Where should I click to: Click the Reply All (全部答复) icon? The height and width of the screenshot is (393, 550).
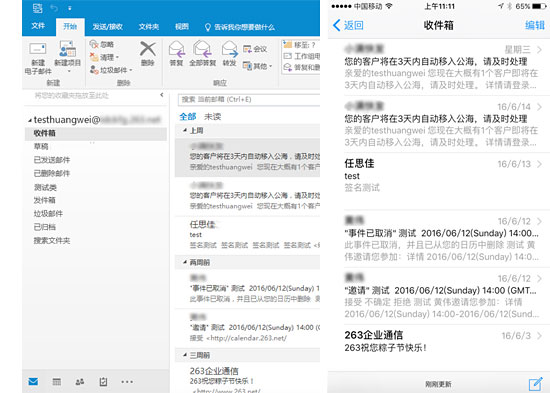(x=202, y=49)
